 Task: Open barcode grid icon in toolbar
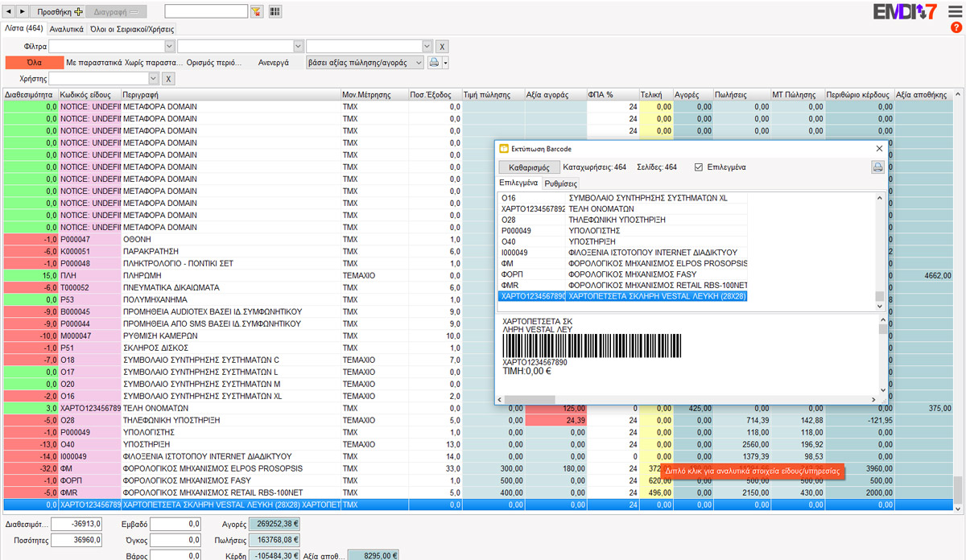click(x=275, y=11)
